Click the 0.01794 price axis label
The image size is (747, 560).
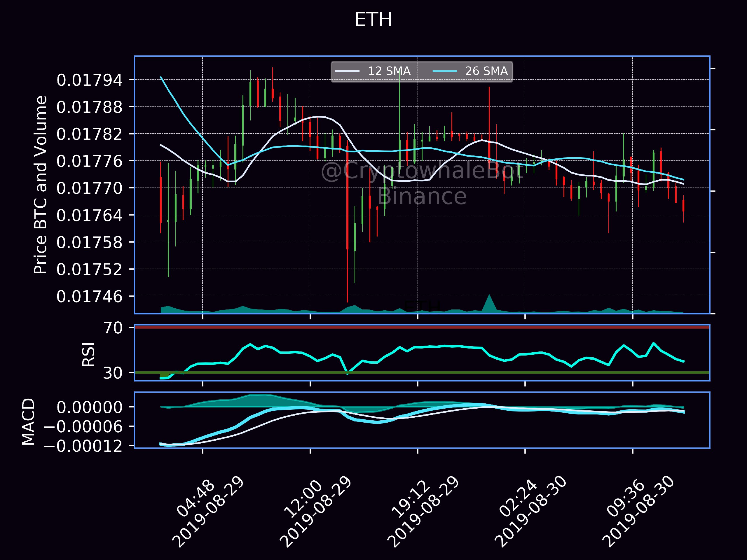(x=89, y=80)
